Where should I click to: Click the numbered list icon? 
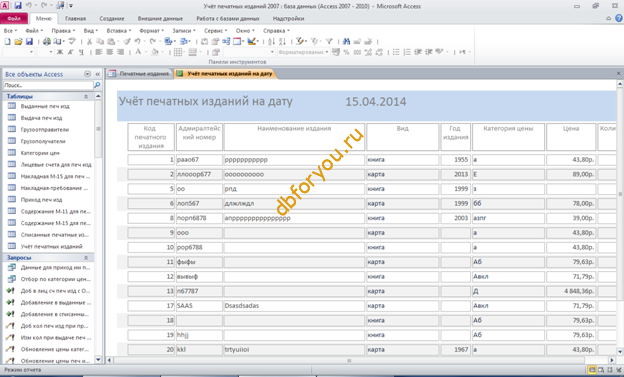click(x=407, y=52)
